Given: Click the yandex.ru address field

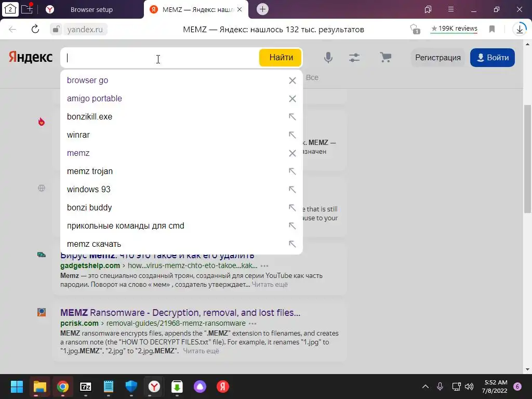Looking at the screenshot, I should pos(85,30).
